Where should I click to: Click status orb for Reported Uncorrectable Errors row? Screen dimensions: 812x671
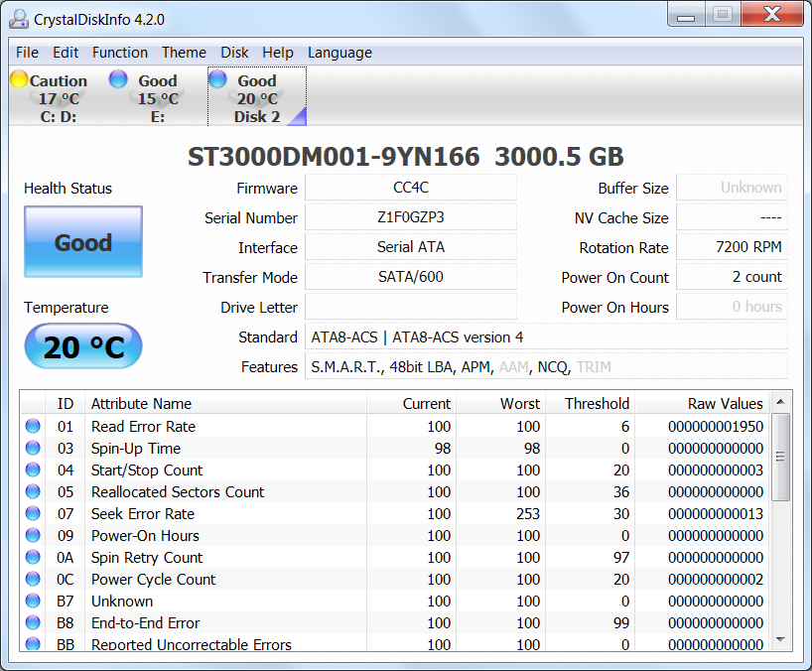(33, 643)
